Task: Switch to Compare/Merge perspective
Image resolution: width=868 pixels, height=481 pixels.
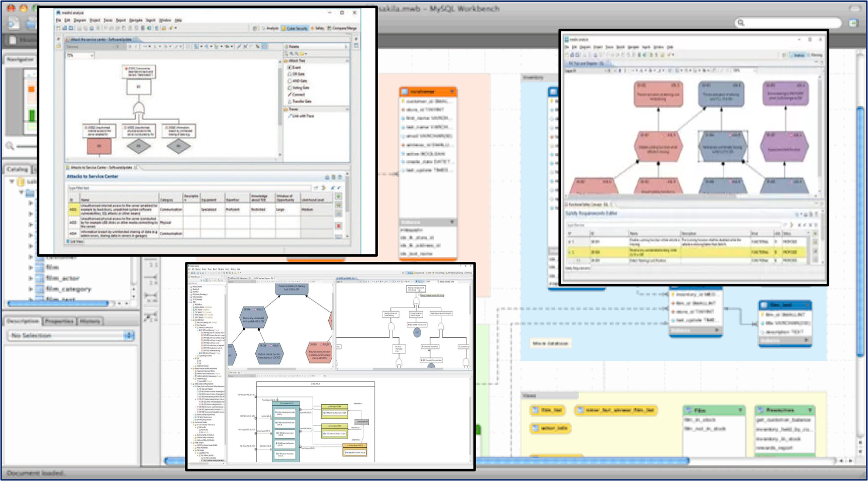Action: coord(343,29)
